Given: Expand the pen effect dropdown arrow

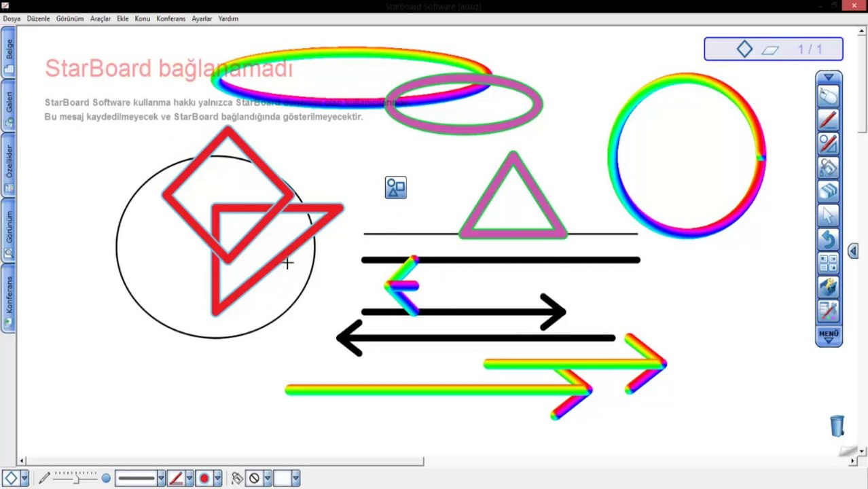Looking at the screenshot, I should (x=217, y=478).
